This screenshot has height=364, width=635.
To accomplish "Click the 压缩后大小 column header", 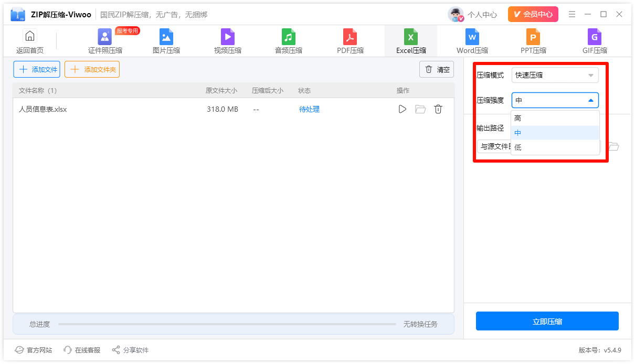I will (x=268, y=91).
